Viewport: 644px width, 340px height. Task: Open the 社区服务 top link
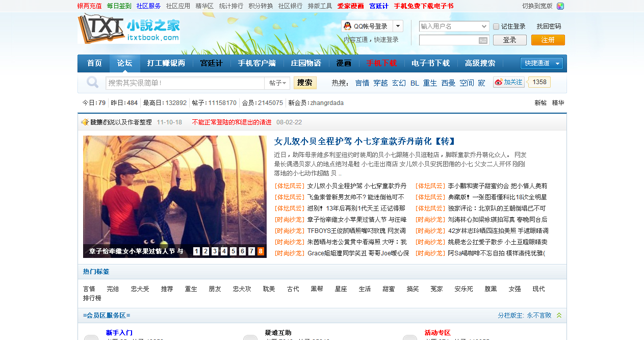tap(148, 6)
